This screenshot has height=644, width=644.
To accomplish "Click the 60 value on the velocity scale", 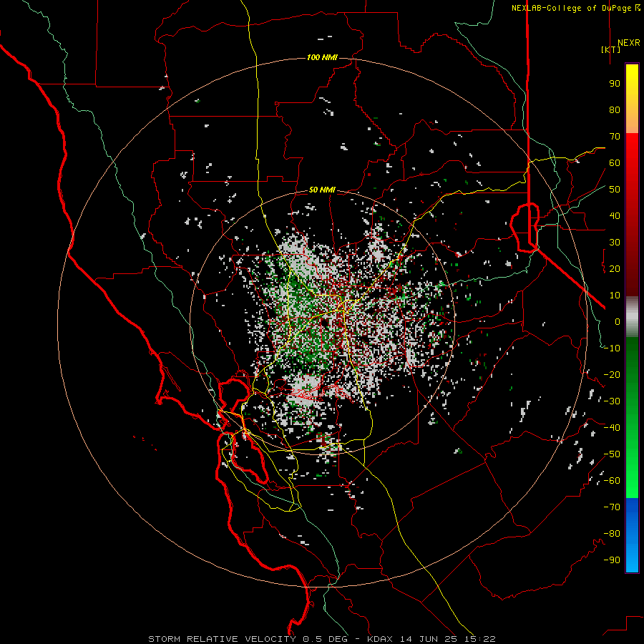I will [615, 162].
